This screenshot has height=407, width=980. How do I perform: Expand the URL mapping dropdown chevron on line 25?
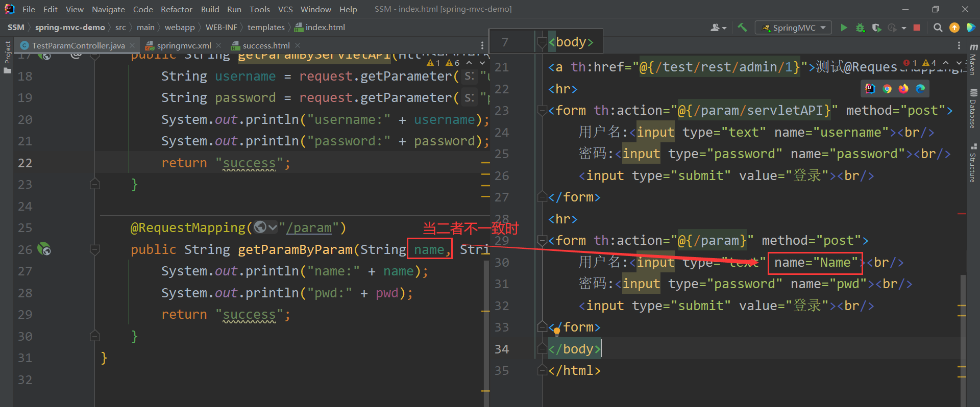pyautogui.click(x=272, y=227)
